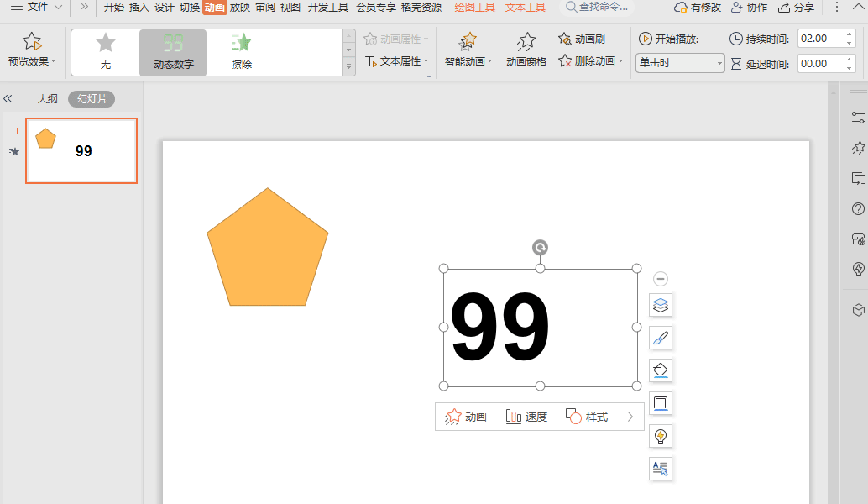Open the 会员专享 tab
Viewport: 868px width, 504px height.
point(376,8)
